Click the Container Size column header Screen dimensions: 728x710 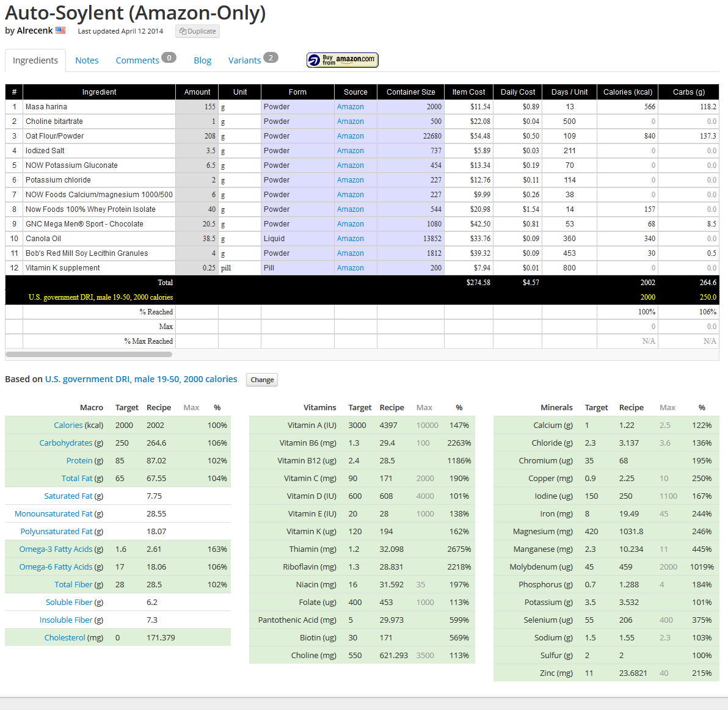pos(411,92)
